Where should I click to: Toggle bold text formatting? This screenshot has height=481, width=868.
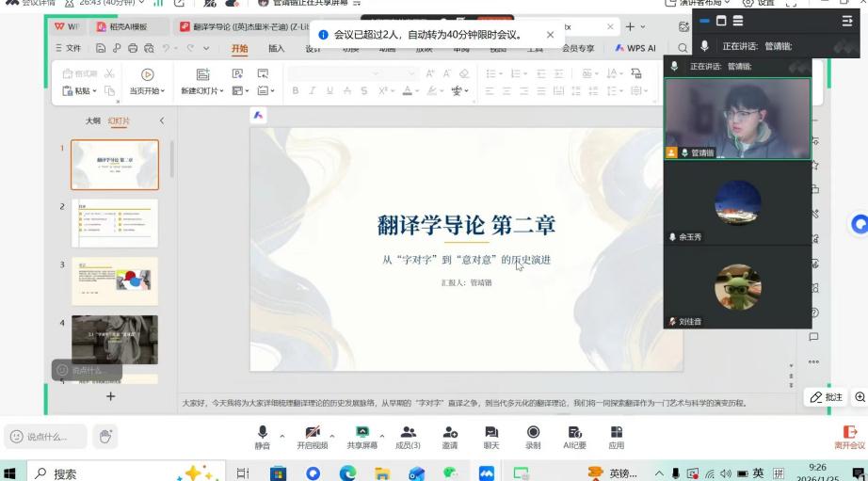click(296, 91)
